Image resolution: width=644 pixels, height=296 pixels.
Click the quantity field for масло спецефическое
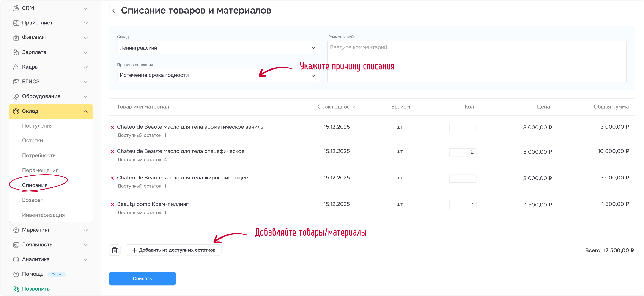tap(463, 152)
